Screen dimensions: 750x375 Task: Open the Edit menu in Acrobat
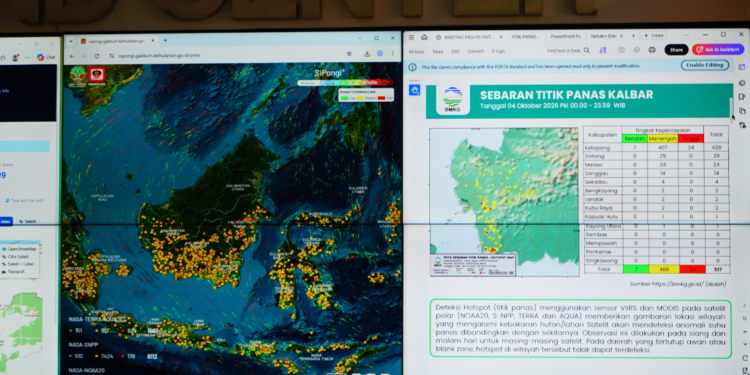[x=455, y=52]
